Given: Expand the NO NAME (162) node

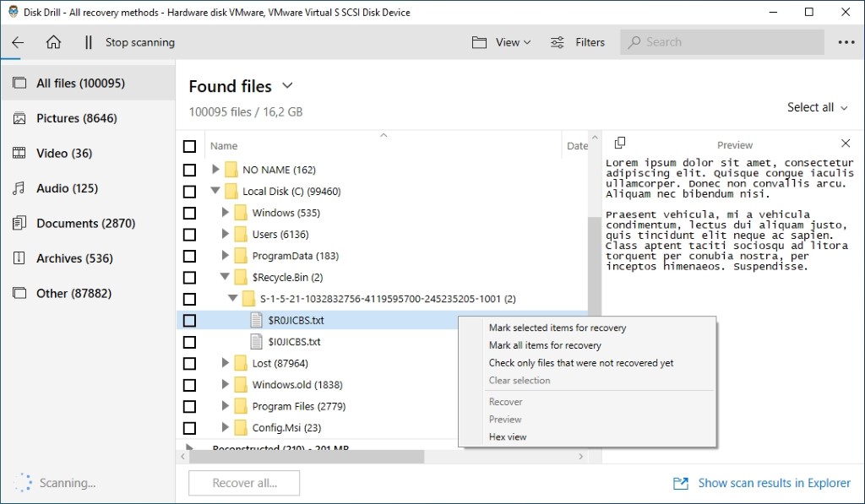Looking at the screenshot, I should point(215,170).
